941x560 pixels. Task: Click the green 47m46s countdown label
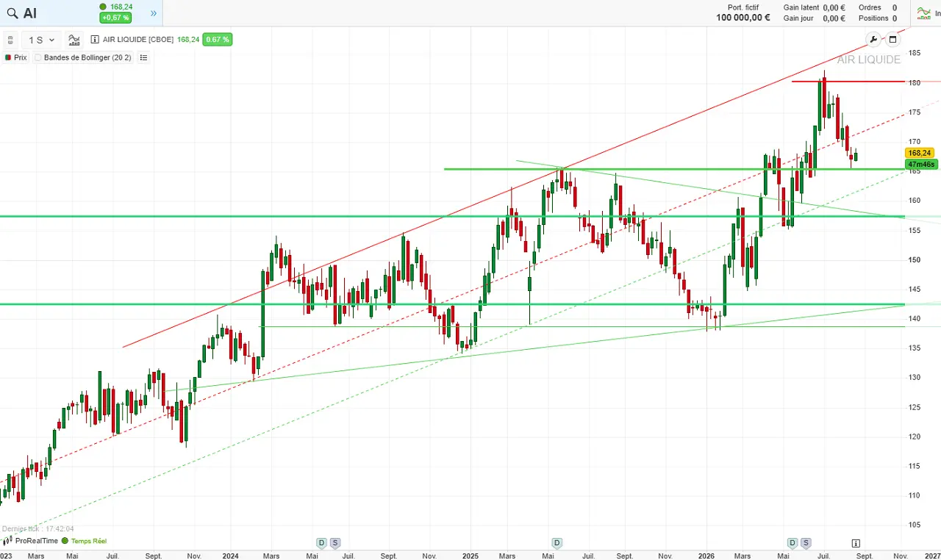point(921,165)
